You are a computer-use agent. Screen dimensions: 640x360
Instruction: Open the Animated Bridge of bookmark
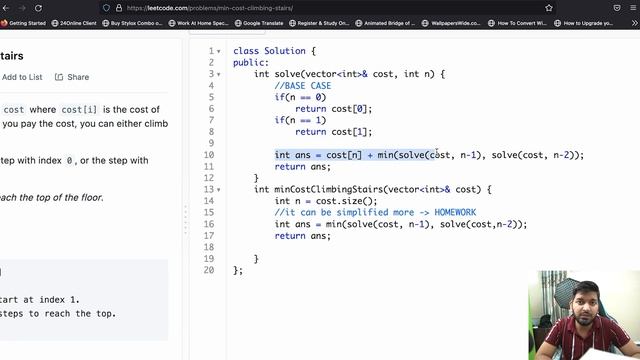click(385, 23)
